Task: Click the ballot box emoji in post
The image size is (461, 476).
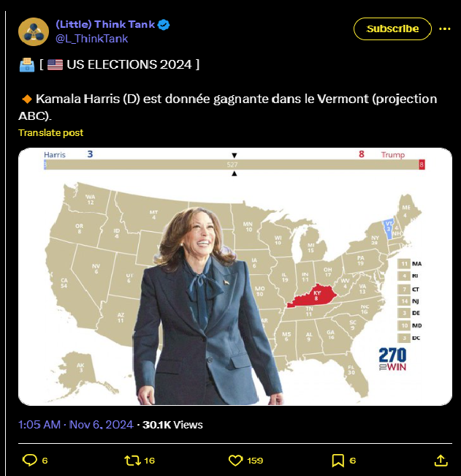Action: click(x=26, y=64)
